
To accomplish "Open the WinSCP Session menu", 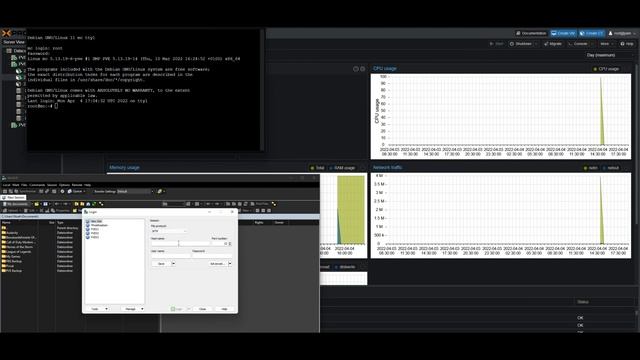I will (52, 185).
